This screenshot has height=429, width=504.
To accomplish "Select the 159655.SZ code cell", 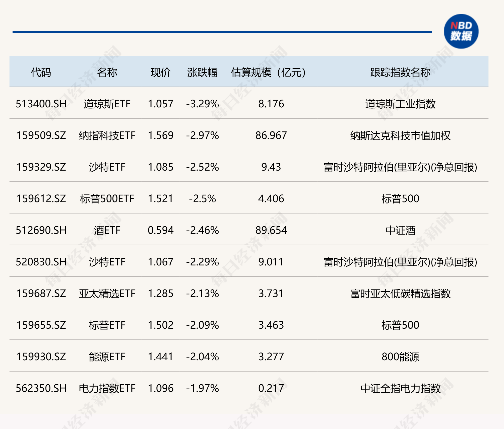I will pos(41,325).
